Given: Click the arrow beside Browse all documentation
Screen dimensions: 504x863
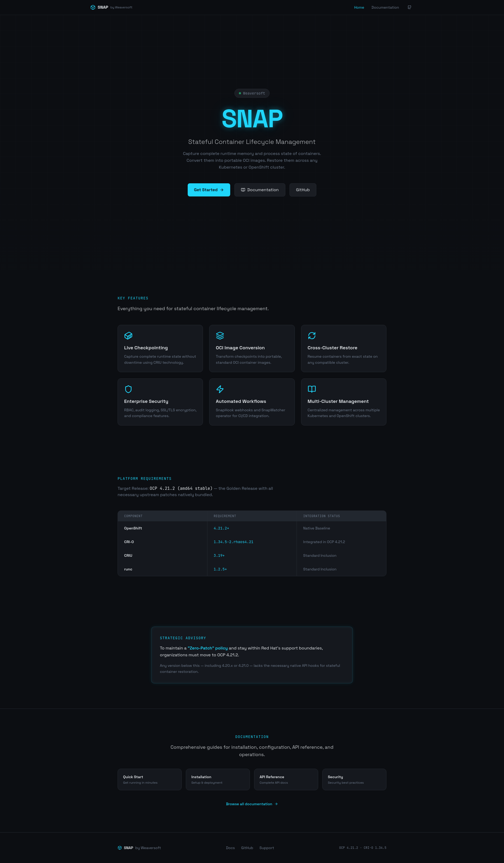Looking at the screenshot, I should (276, 804).
